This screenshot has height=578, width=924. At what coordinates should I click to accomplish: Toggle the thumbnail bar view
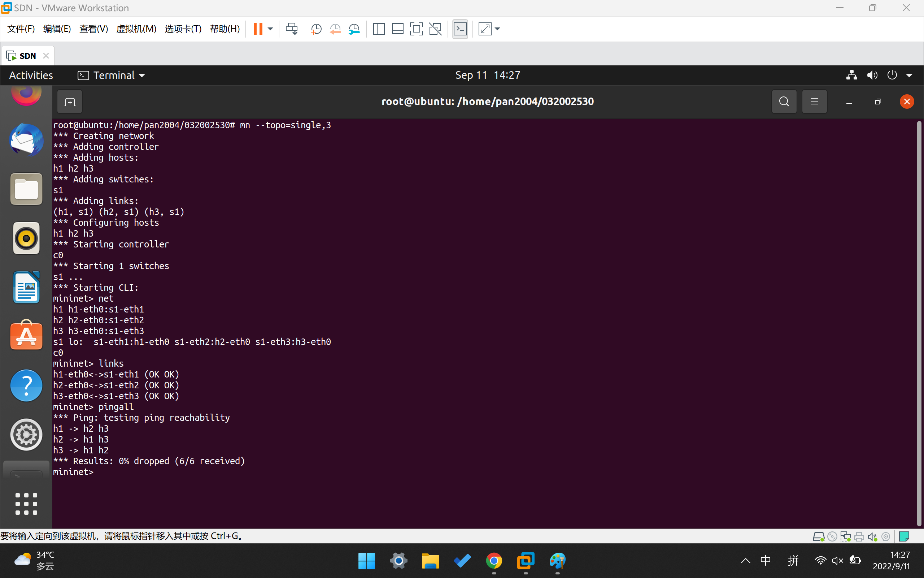tap(397, 29)
